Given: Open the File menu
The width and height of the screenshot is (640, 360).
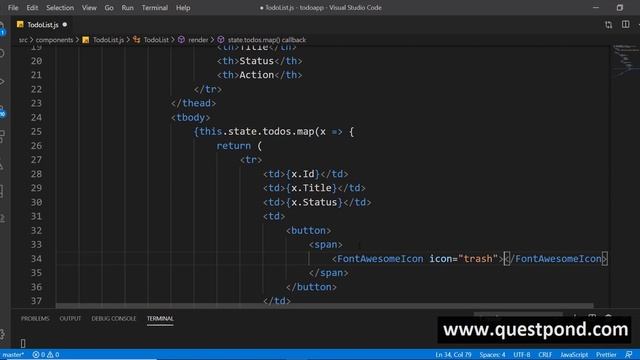Looking at the screenshot, I should click(x=13, y=8).
